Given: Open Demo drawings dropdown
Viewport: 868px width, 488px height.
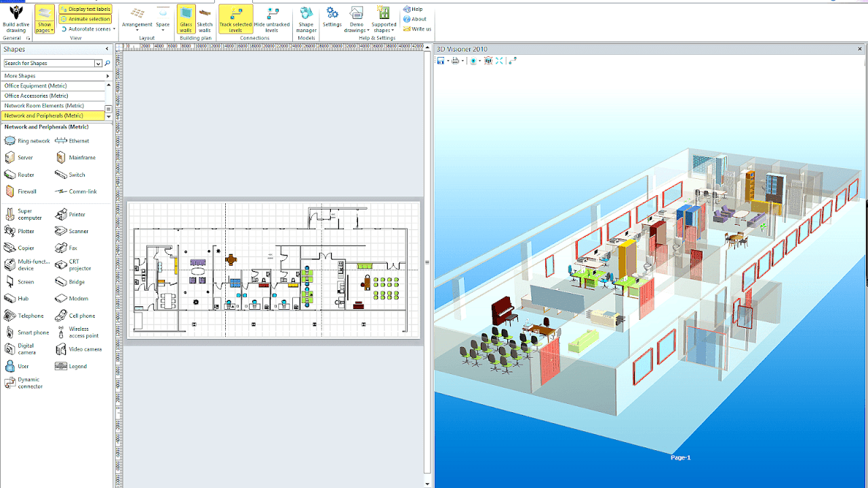Looking at the screenshot, I should [x=356, y=19].
